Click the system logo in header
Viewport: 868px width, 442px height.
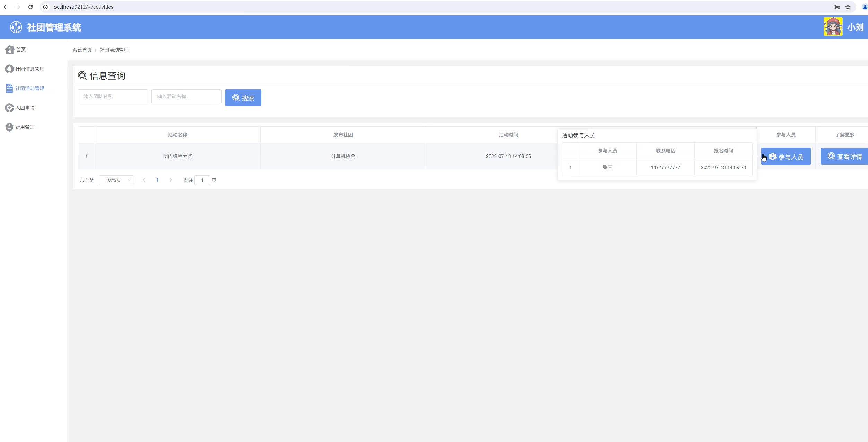pyautogui.click(x=16, y=27)
